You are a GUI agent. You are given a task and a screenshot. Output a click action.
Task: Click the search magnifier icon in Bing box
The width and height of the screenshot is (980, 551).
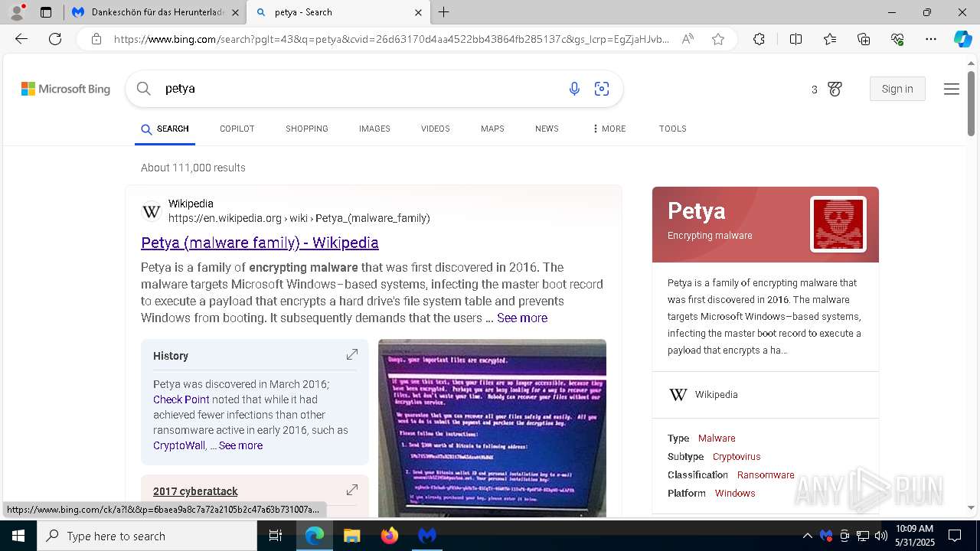(x=143, y=89)
